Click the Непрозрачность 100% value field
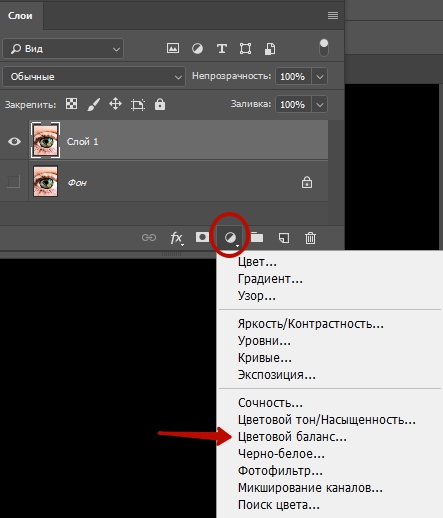 [293, 77]
